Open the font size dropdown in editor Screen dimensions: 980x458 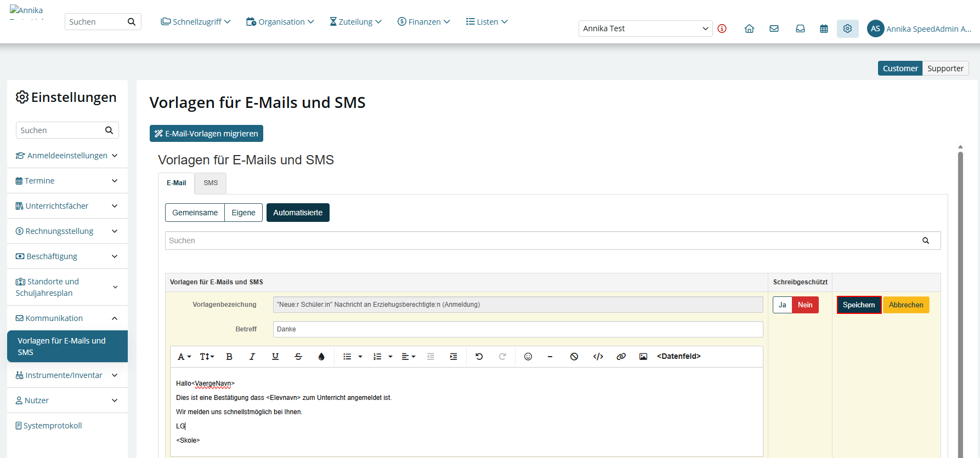[207, 357]
